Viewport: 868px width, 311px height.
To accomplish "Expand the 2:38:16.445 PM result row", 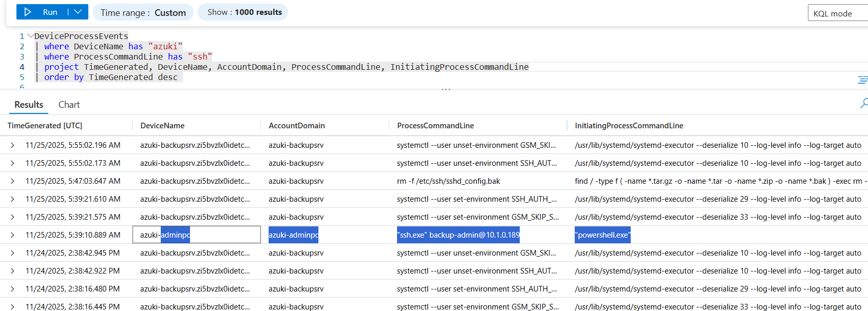I will point(12,307).
